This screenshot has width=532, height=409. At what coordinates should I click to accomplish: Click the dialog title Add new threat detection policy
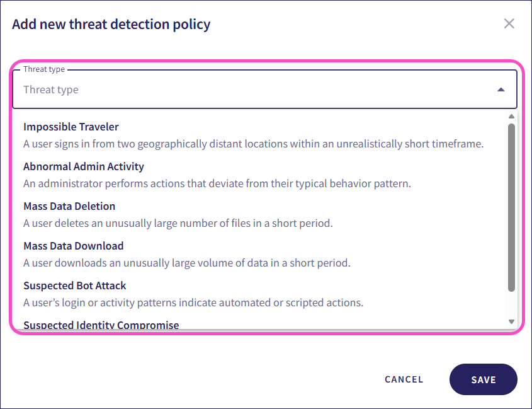point(110,24)
